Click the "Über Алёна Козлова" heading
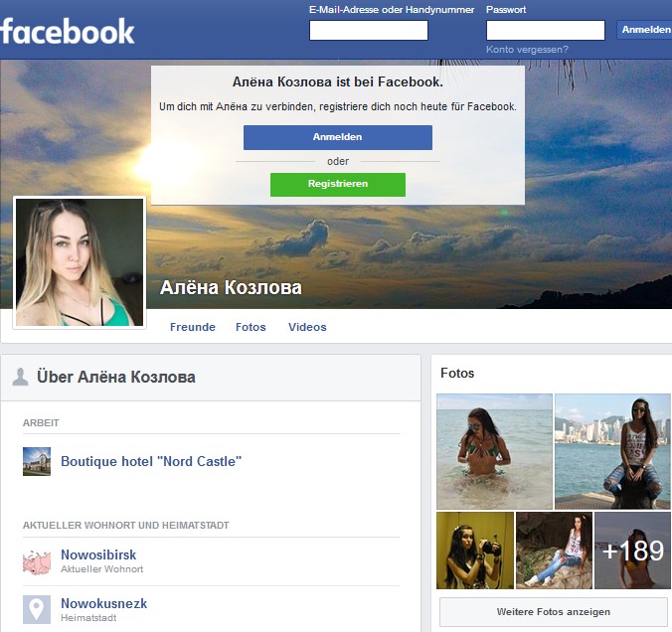 pyautogui.click(x=116, y=377)
